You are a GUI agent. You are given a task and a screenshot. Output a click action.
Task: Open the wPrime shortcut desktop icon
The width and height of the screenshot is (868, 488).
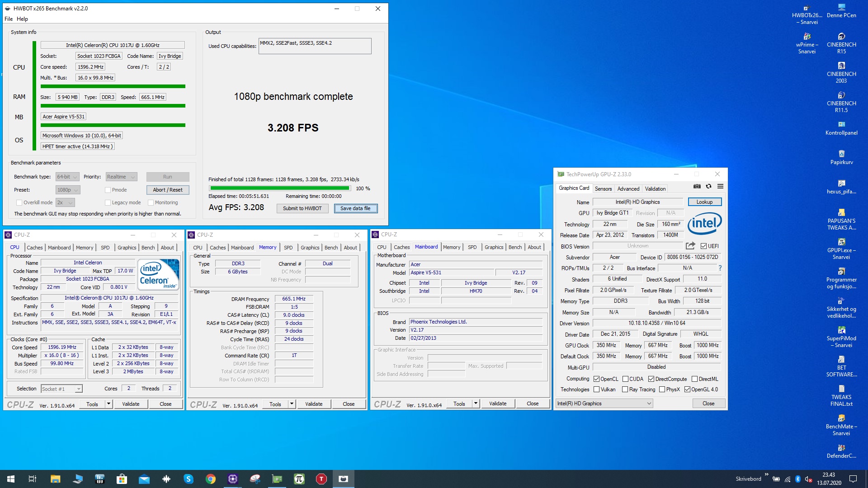807,43
